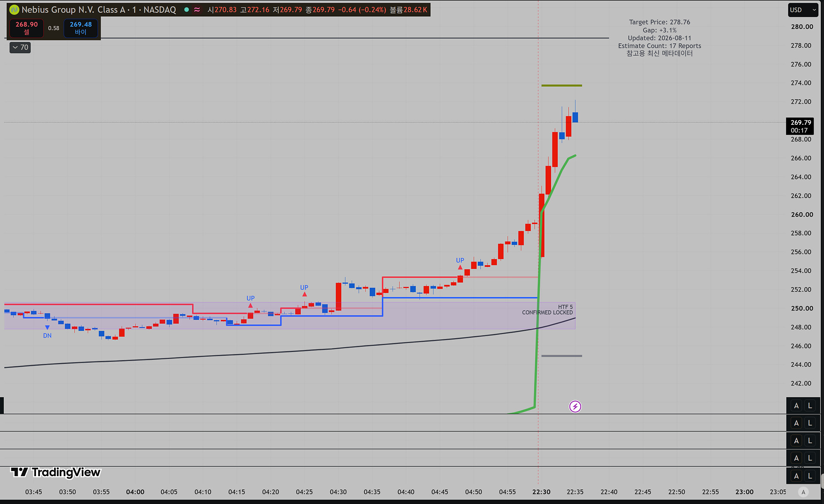Screen dimensions: 824x504
Task: Click the pink wavy-lines icon beside the symbol
Action: [197, 9]
